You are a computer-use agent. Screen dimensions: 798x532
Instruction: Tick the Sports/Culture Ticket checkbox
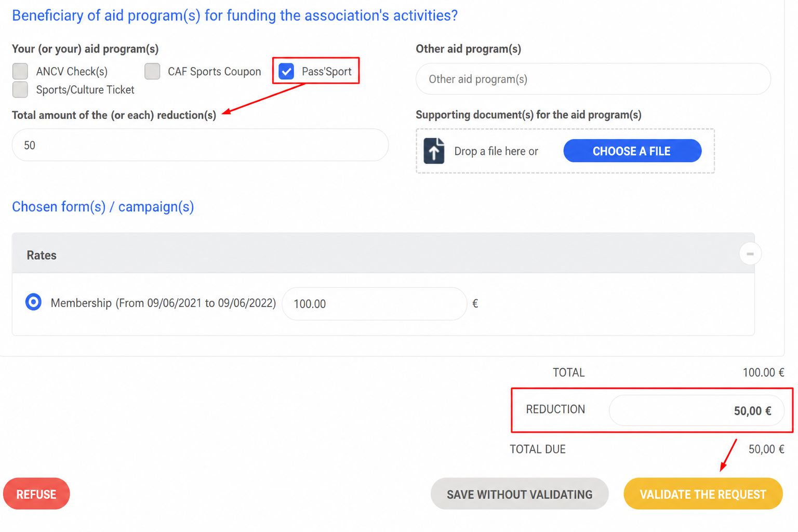point(20,89)
